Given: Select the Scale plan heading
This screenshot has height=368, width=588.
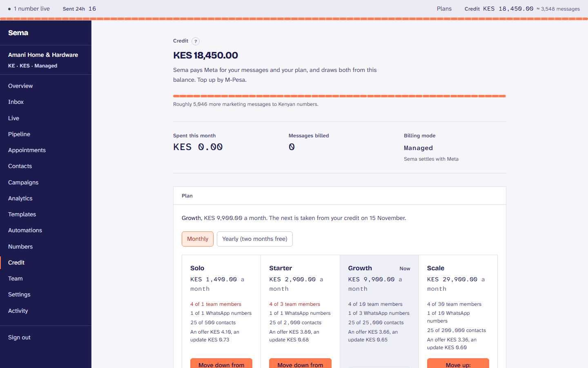Looking at the screenshot, I should coord(436,268).
